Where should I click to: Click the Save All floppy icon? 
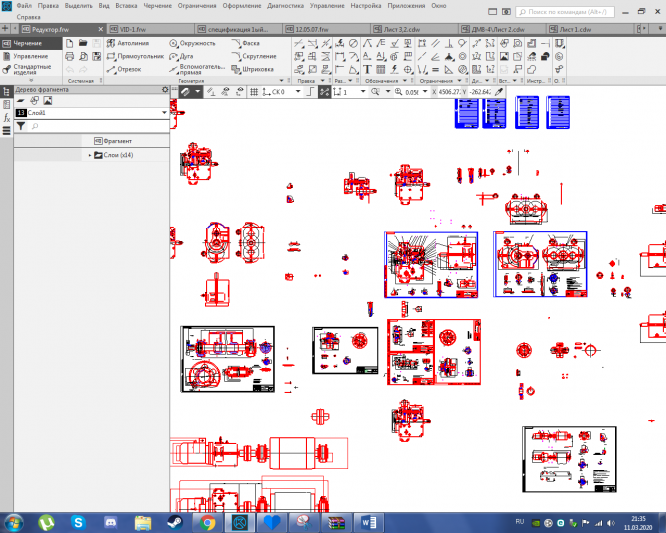pyautogui.click(x=97, y=56)
